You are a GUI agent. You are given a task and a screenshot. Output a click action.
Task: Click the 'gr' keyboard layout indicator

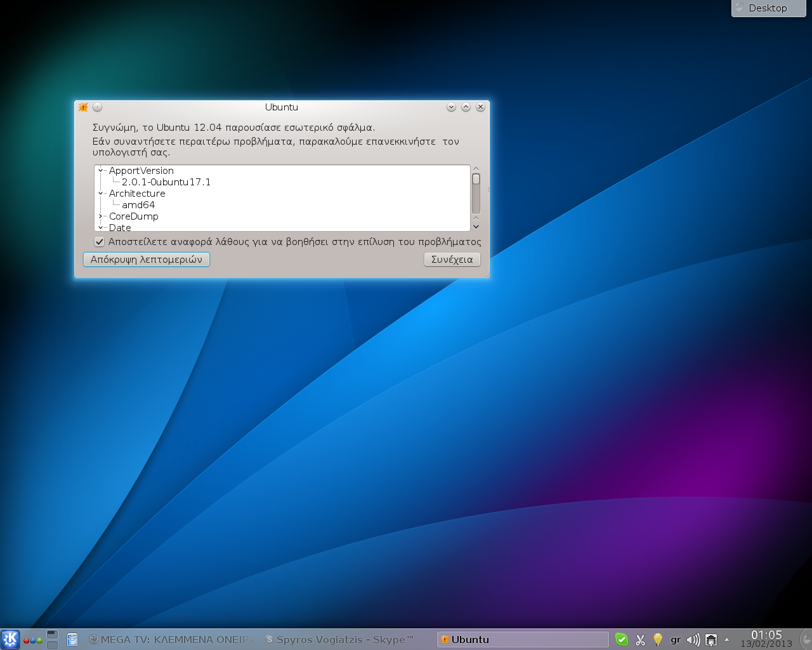coord(676,640)
